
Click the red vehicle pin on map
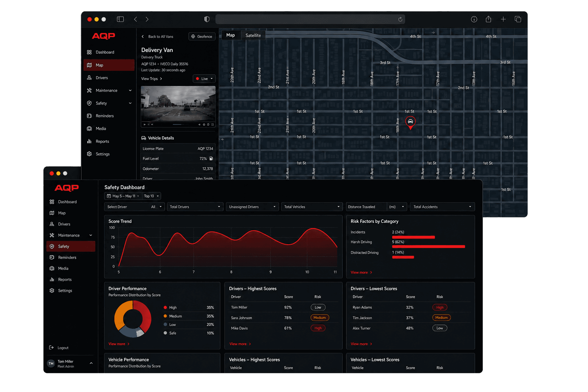(410, 122)
